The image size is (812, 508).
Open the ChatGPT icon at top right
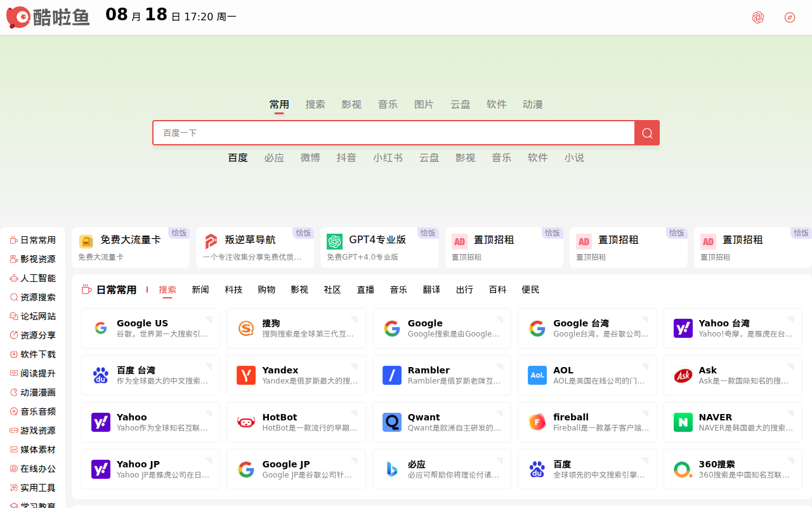758,17
